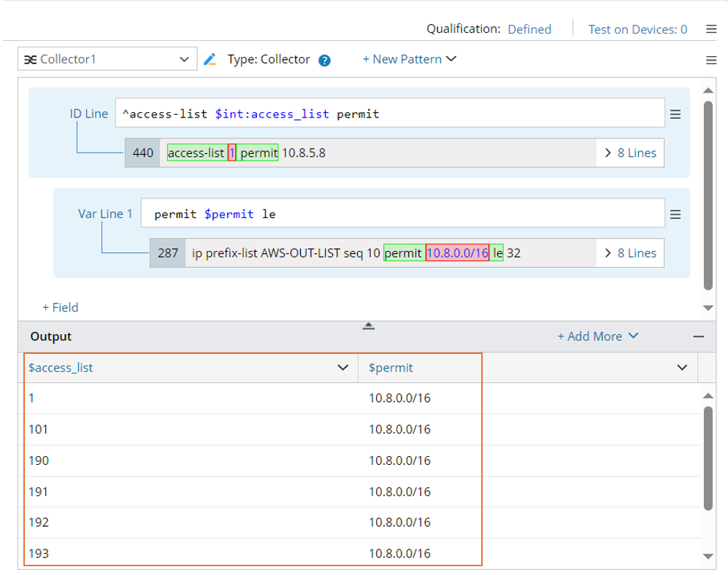The width and height of the screenshot is (728, 575).
Task: Click the panel divider collapse arrow above Output
Action: [x=369, y=326]
